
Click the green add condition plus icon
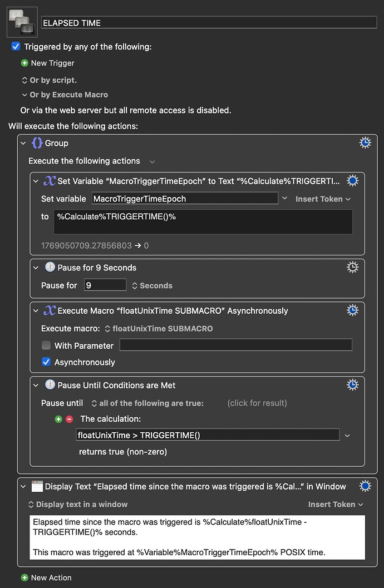[x=58, y=419]
